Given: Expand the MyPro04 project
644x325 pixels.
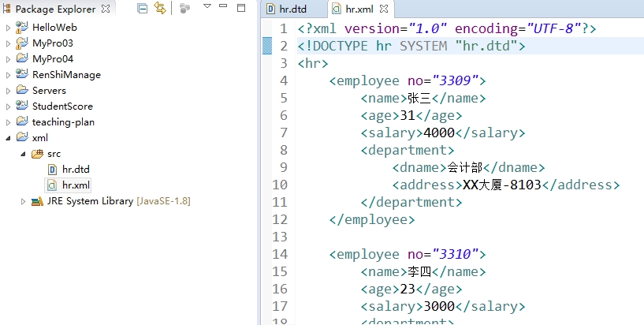Looking at the screenshot, I should (x=8, y=59).
